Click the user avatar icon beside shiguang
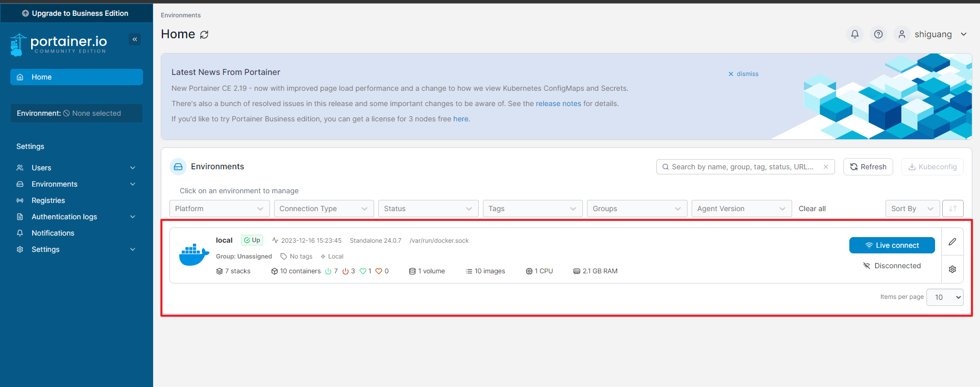The width and height of the screenshot is (980, 387). pyautogui.click(x=902, y=34)
